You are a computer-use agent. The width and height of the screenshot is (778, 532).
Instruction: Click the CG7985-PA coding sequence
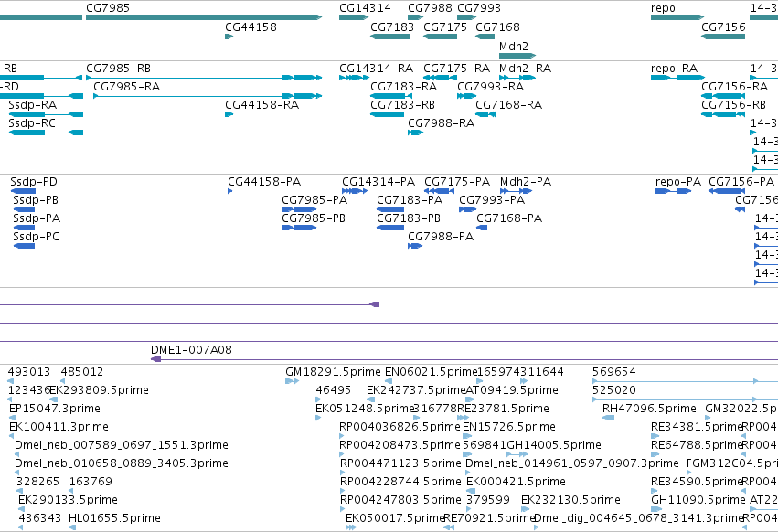[299, 209]
